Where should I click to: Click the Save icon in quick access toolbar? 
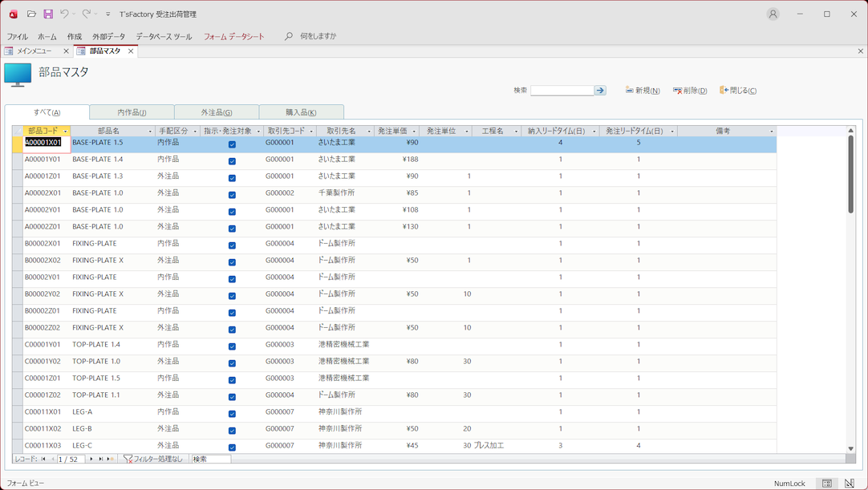[x=48, y=14]
